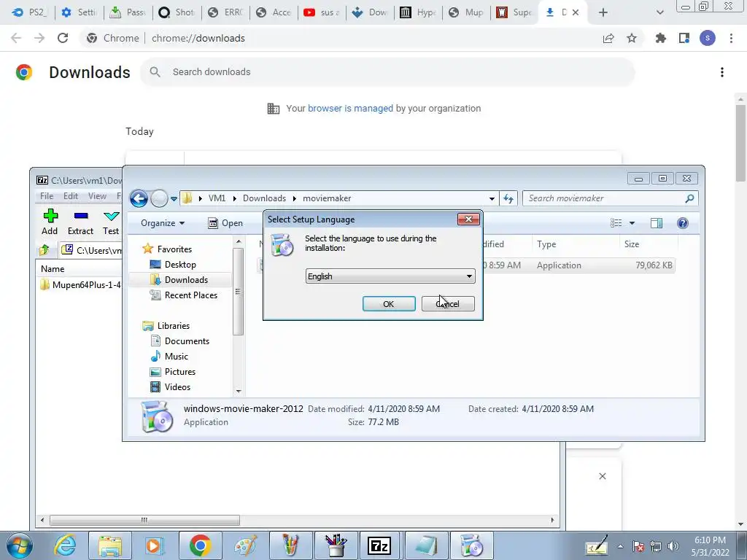Click the 7-Zip Extract button

point(80,222)
